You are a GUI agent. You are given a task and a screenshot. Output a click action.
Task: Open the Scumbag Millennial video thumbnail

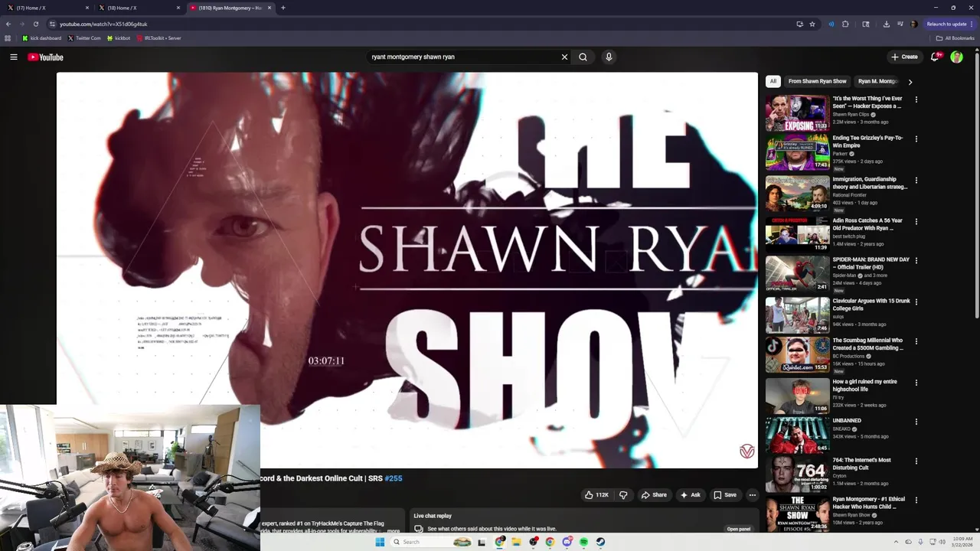point(797,354)
